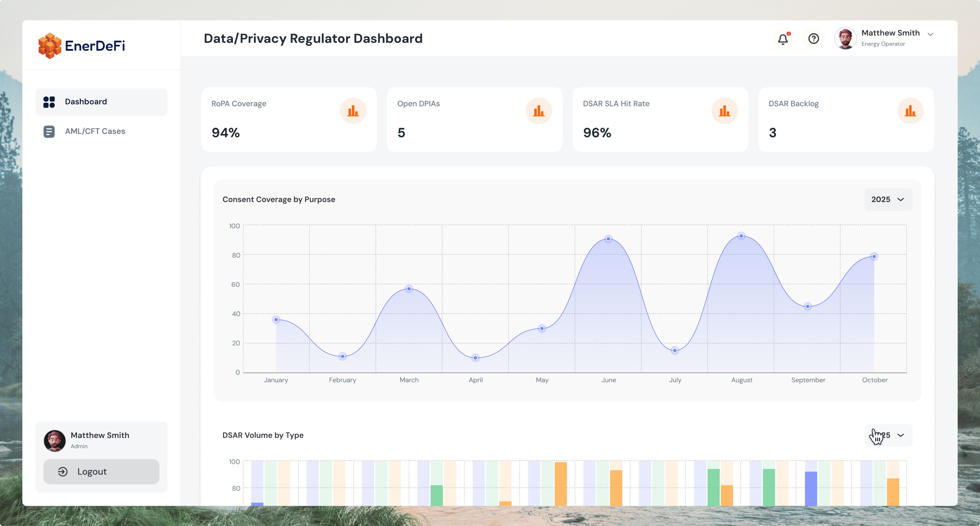
Task: Click the Open DPIAs bar chart icon
Action: (539, 111)
